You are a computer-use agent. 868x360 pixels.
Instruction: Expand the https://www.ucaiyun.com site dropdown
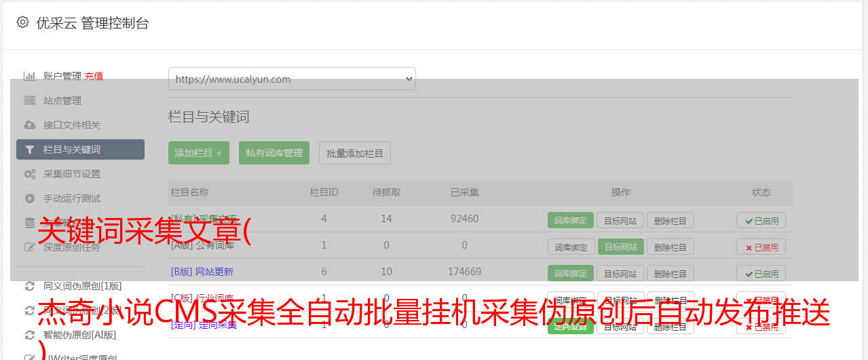(292, 79)
